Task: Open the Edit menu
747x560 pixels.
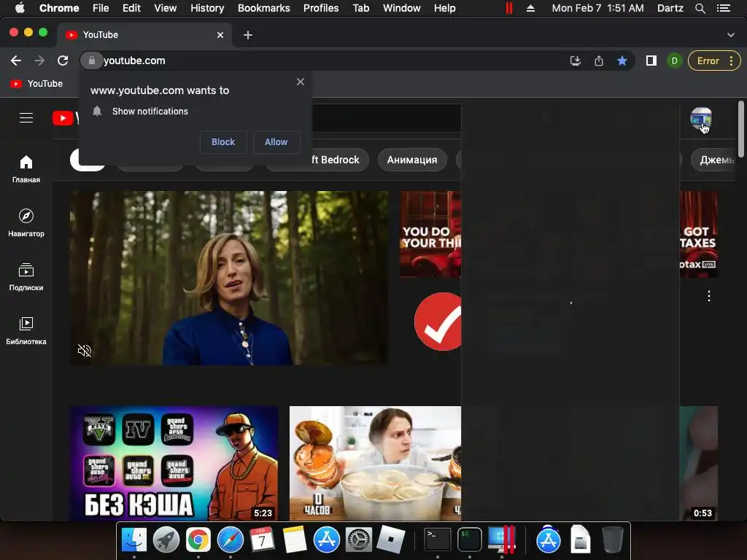Action: (x=131, y=8)
